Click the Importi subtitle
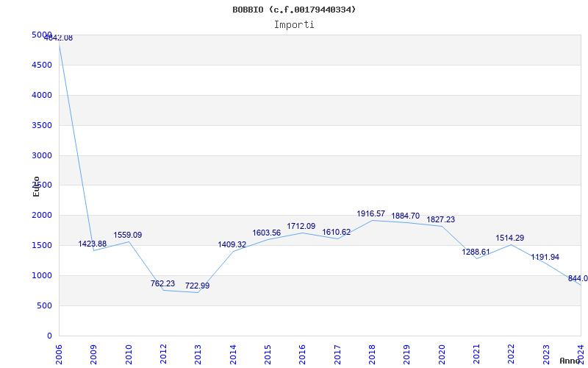Screen dimensions: 588x368 (294, 25)
